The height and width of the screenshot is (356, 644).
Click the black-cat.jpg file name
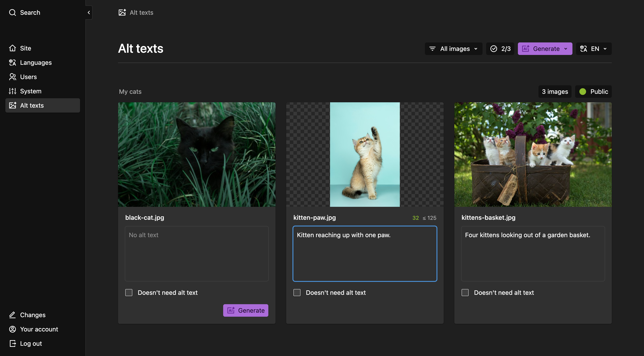[x=145, y=218]
